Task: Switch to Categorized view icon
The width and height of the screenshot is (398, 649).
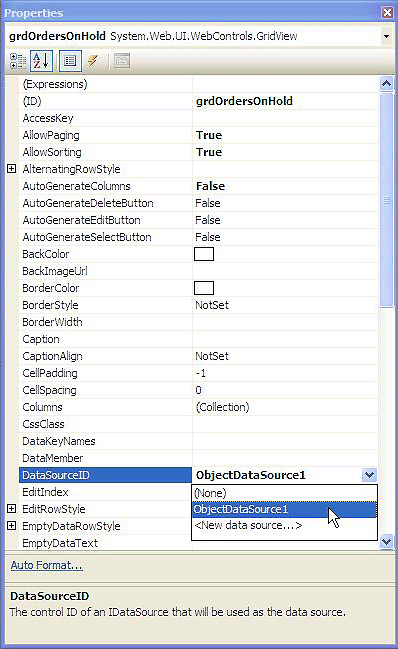Action: [18, 61]
